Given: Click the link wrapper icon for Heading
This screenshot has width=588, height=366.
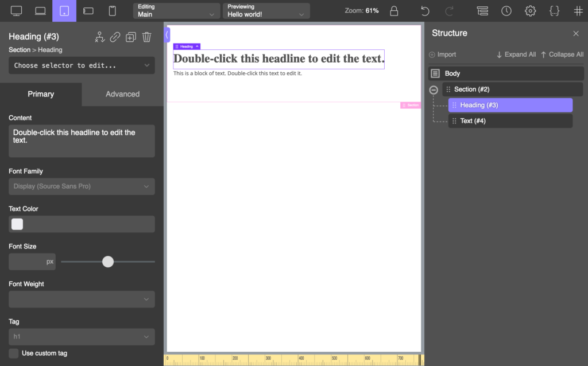Looking at the screenshot, I should 115,37.
